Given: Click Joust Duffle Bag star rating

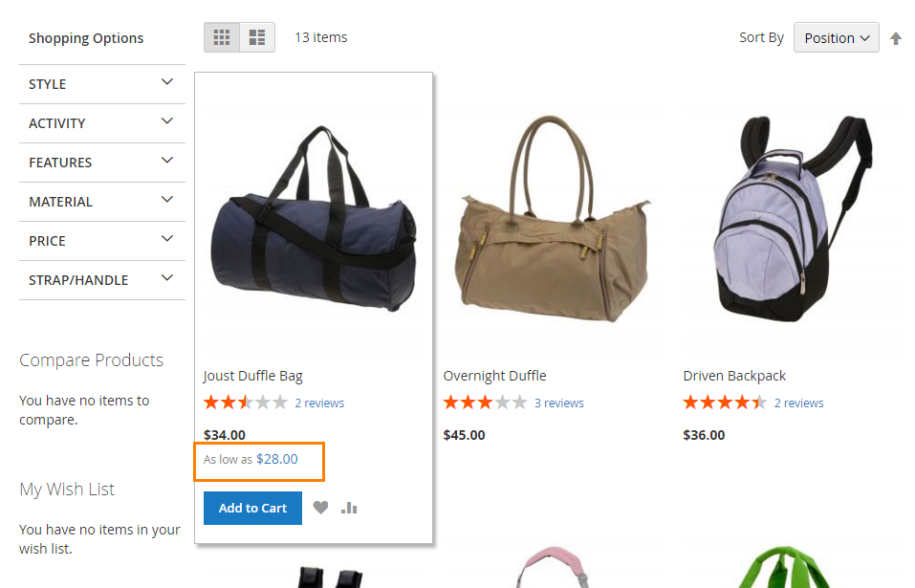Looking at the screenshot, I should click(246, 403).
